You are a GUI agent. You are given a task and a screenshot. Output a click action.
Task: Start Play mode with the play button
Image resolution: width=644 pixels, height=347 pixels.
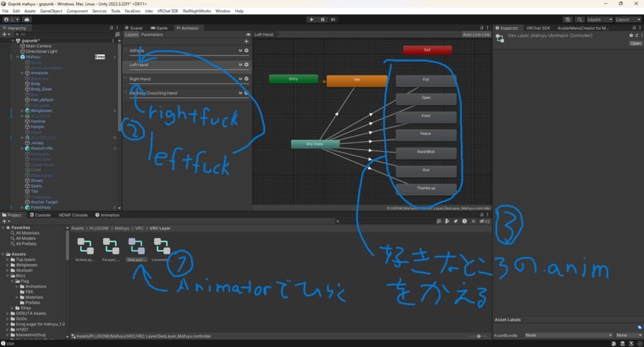coord(312,20)
